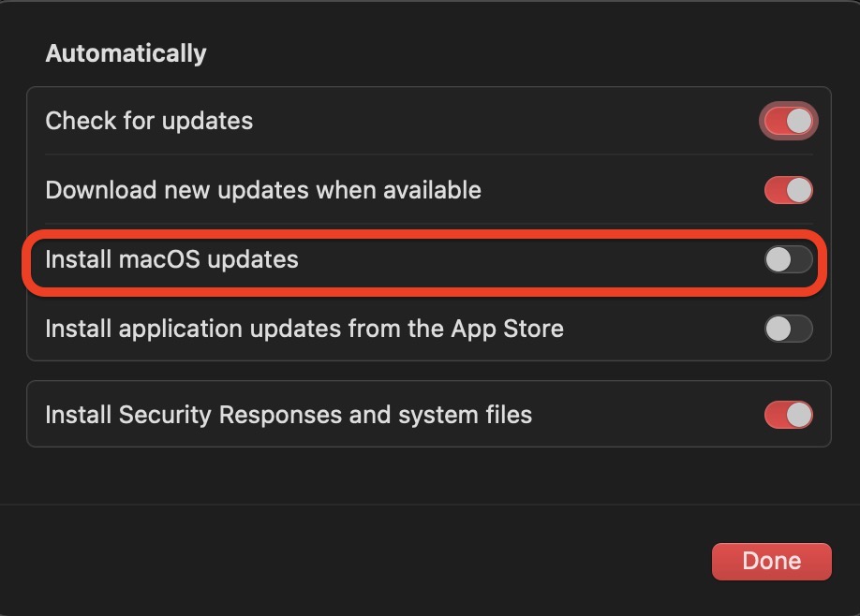The height and width of the screenshot is (616, 860).
Task: Click the "Check for updates" label text
Action: (x=149, y=122)
